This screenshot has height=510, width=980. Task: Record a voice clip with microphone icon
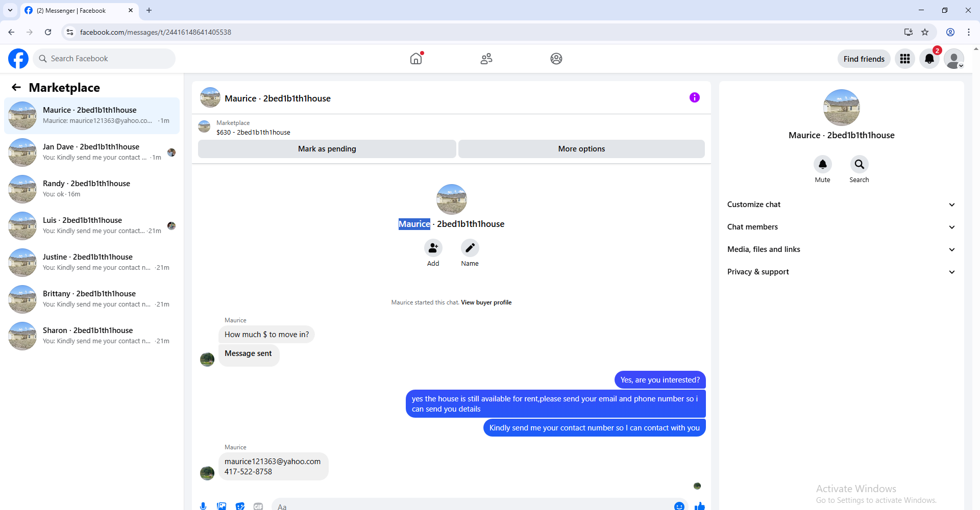203,506
